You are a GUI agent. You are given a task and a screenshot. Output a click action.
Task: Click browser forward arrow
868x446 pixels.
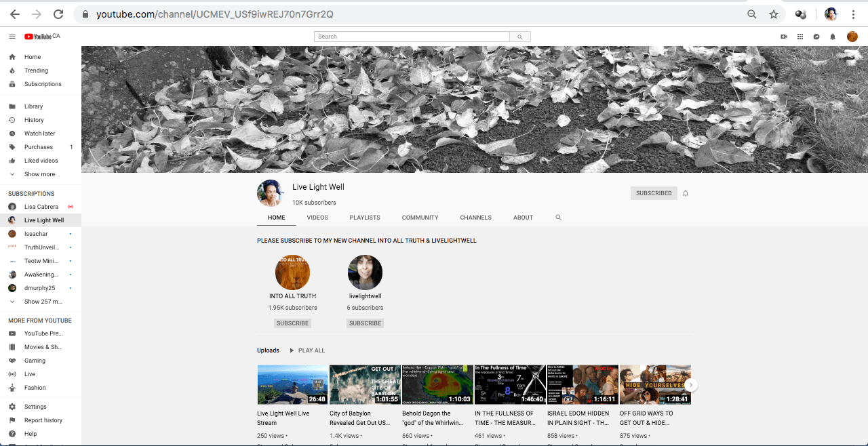[37, 14]
